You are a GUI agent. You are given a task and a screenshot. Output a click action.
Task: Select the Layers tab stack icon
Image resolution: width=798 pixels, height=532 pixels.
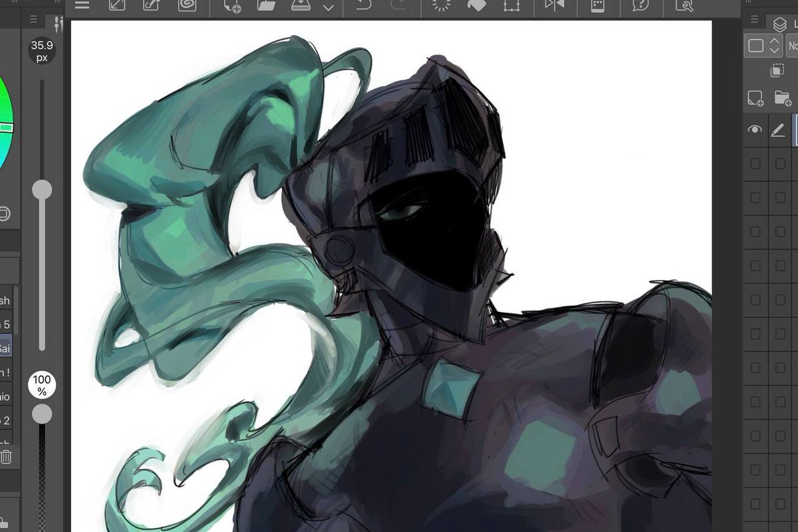click(x=780, y=25)
